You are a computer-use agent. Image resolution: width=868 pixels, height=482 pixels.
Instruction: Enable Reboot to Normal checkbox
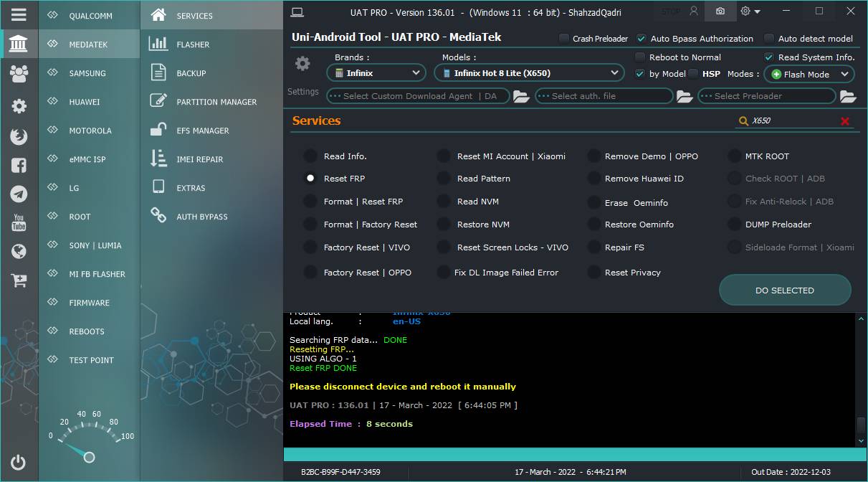tap(641, 57)
